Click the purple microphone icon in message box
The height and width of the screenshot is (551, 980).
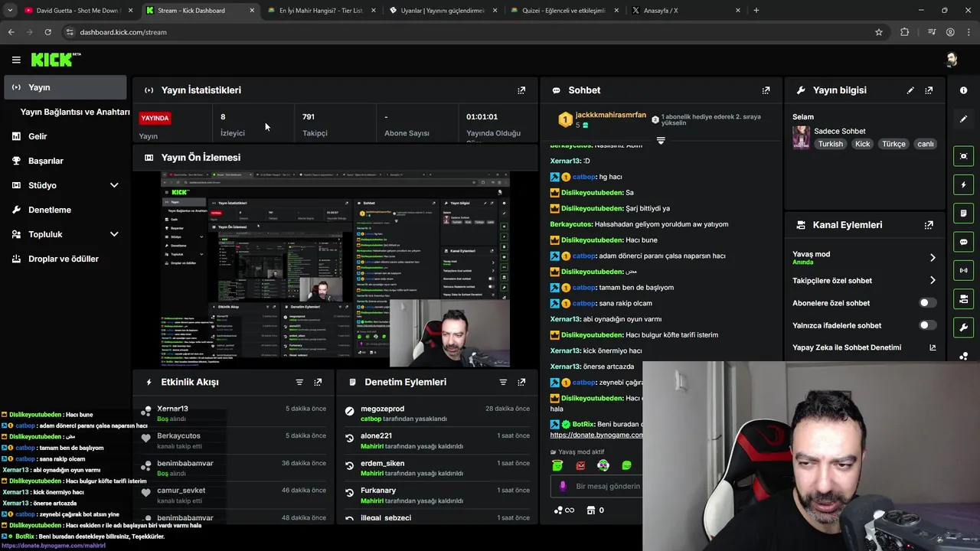click(x=563, y=486)
